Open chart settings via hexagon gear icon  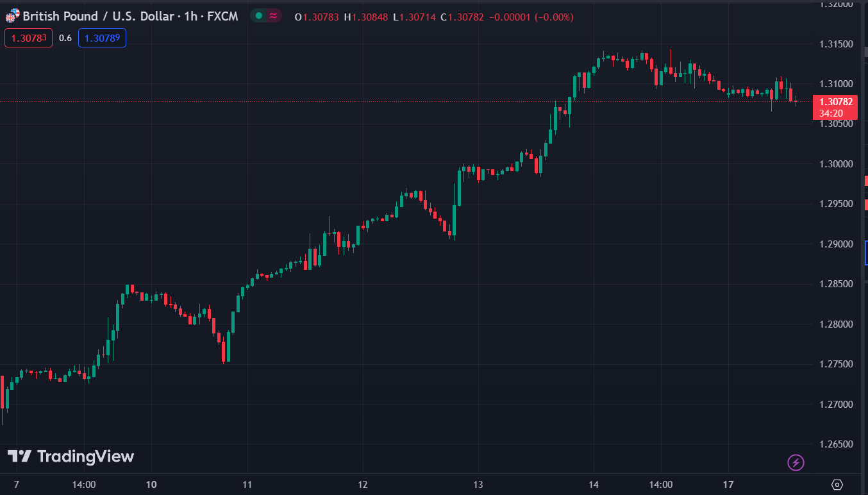pos(837,485)
